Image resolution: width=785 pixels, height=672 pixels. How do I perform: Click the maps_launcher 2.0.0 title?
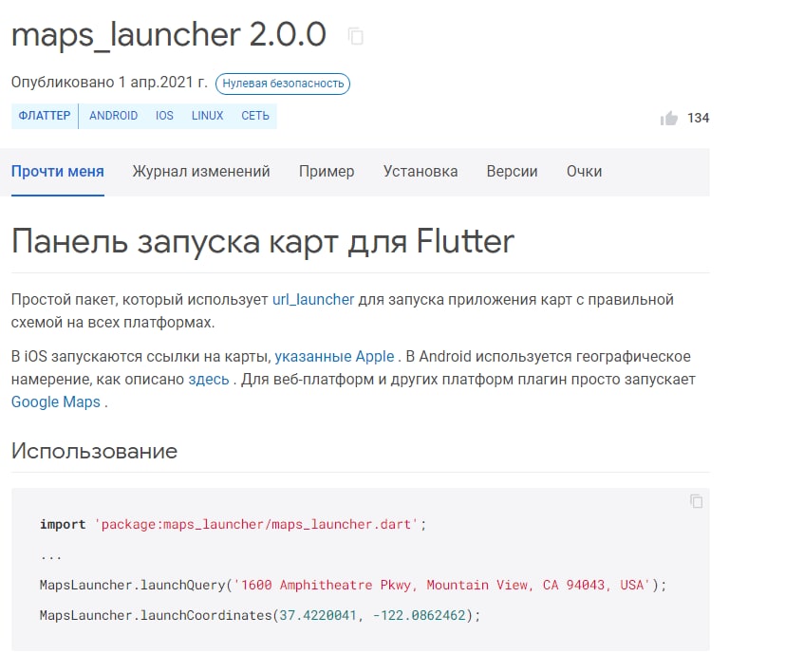(169, 35)
